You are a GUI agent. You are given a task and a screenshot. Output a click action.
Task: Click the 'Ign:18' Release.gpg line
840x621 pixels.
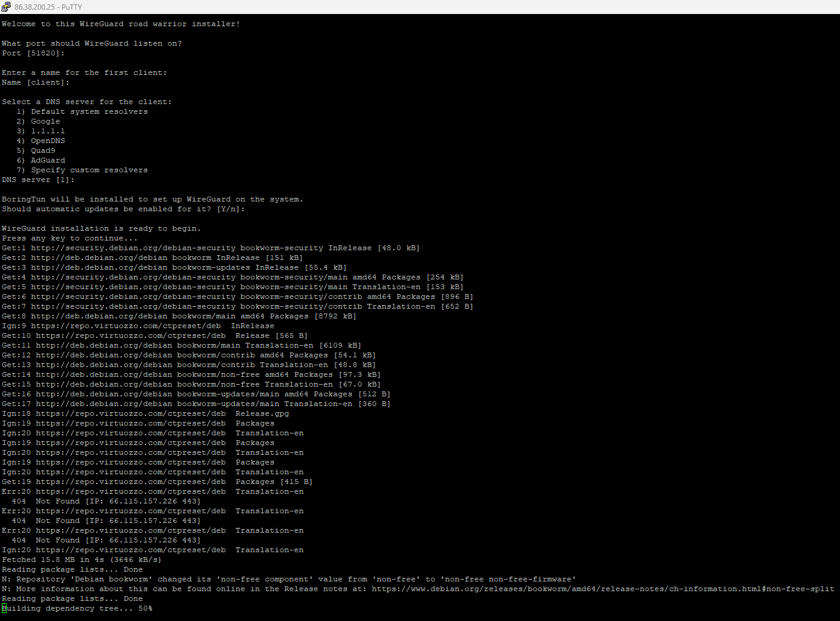[x=145, y=413]
